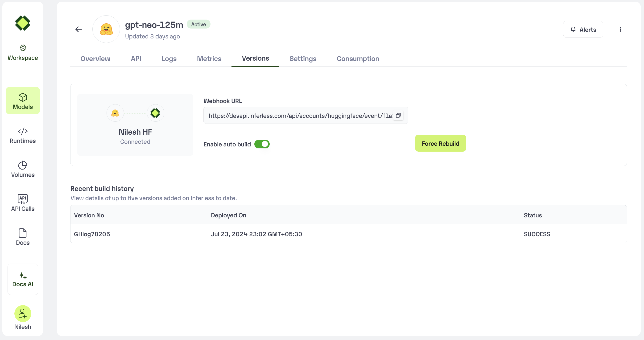Launch Docs AI assistant
Screen dimensions: 644x340
pyautogui.click(x=23, y=279)
